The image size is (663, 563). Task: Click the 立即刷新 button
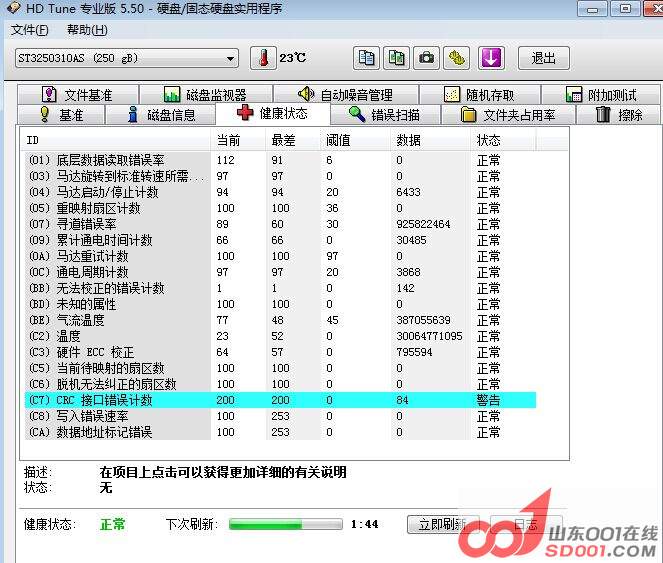[x=443, y=525]
